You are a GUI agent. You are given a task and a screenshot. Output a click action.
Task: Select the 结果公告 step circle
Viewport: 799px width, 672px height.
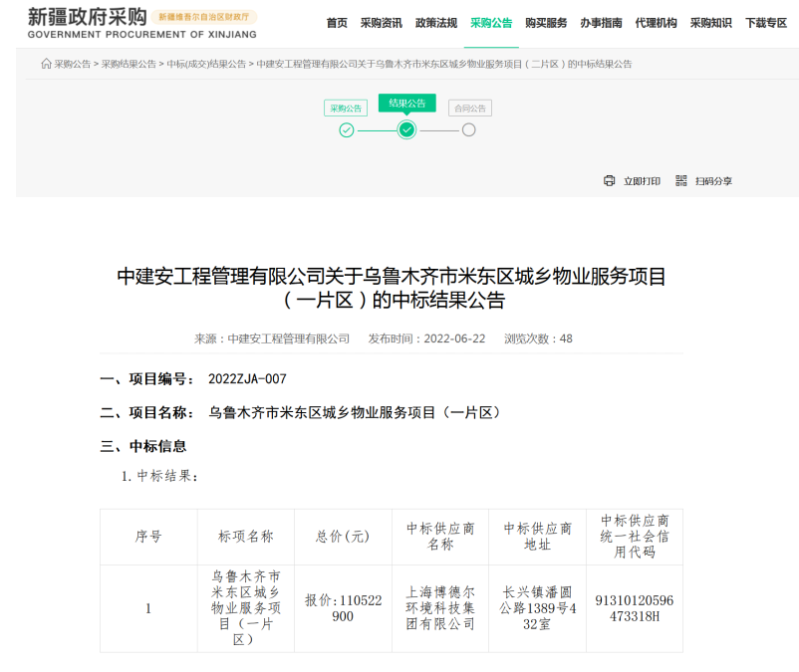pyautogui.click(x=406, y=129)
